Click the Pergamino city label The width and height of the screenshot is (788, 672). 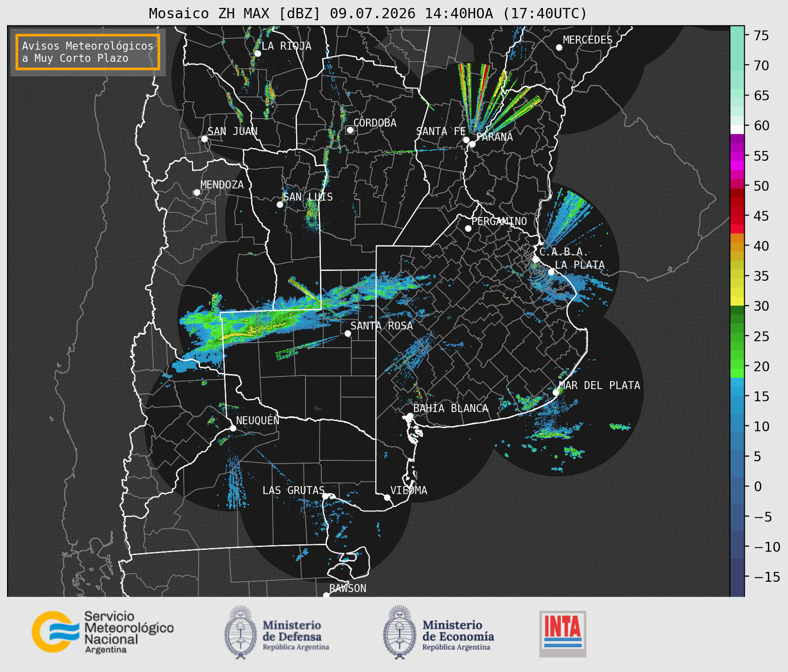499,221
